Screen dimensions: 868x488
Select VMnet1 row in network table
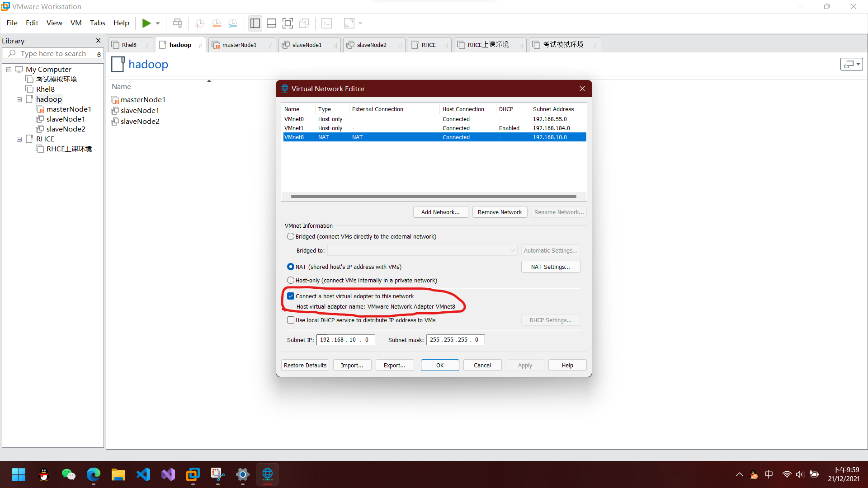(x=434, y=128)
